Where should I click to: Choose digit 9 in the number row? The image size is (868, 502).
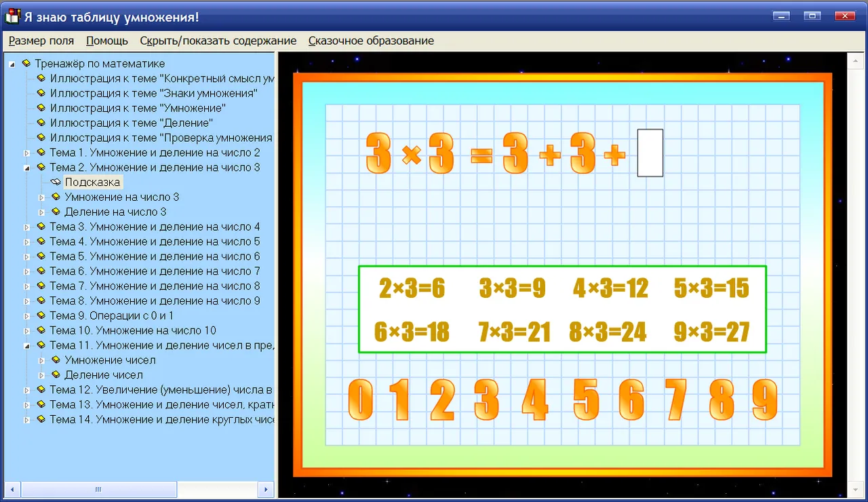pyautogui.click(x=765, y=400)
